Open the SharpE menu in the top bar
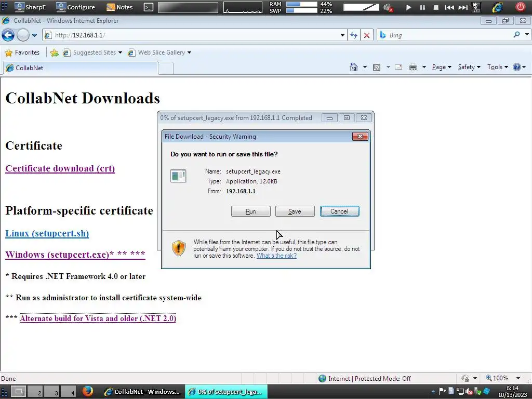Viewport: 532px width, 399px height. (30, 7)
